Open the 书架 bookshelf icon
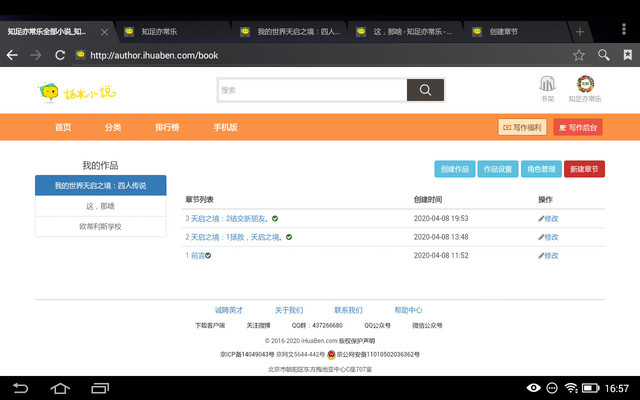 point(547,88)
